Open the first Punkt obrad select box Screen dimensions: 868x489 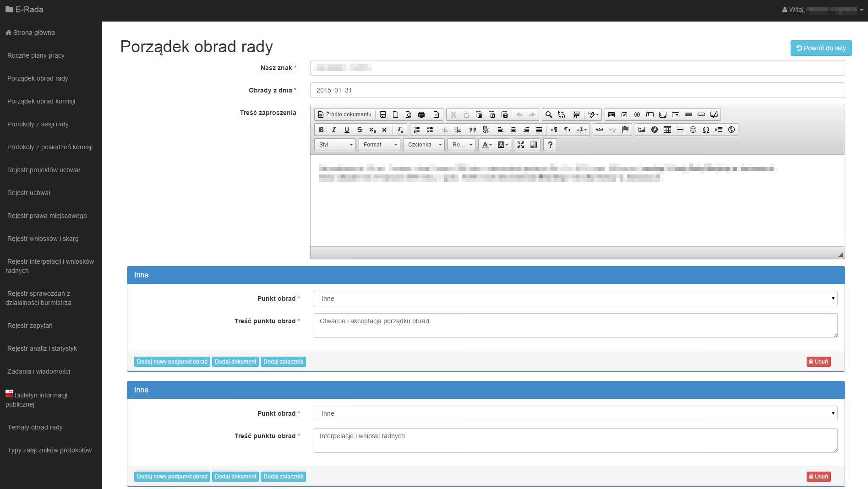coord(575,299)
